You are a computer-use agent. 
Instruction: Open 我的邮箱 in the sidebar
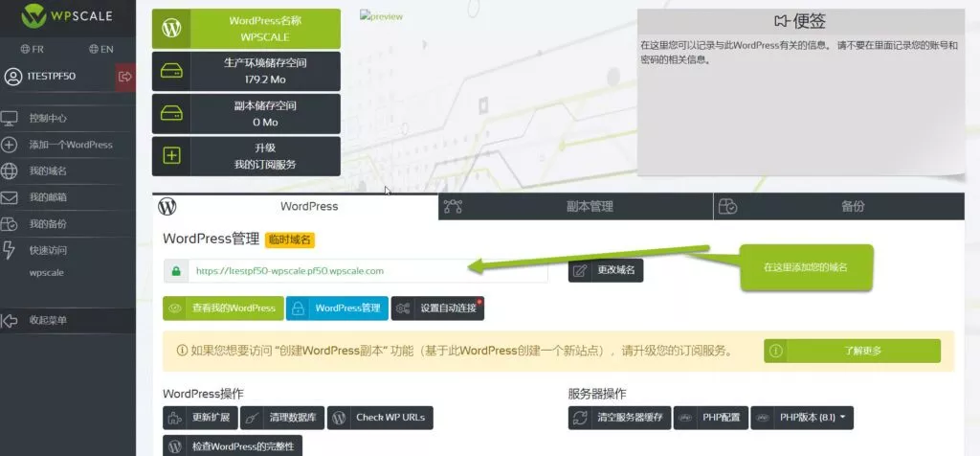coord(48,197)
